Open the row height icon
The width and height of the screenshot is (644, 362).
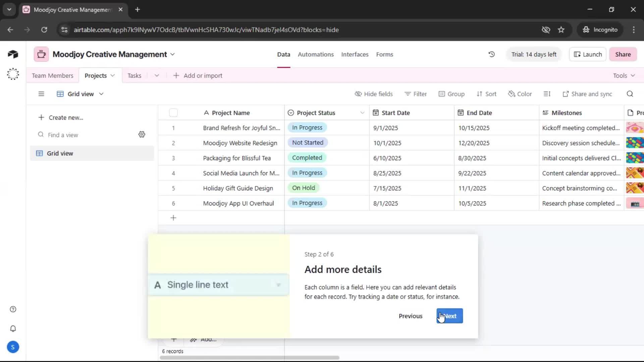pyautogui.click(x=547, y=94)
